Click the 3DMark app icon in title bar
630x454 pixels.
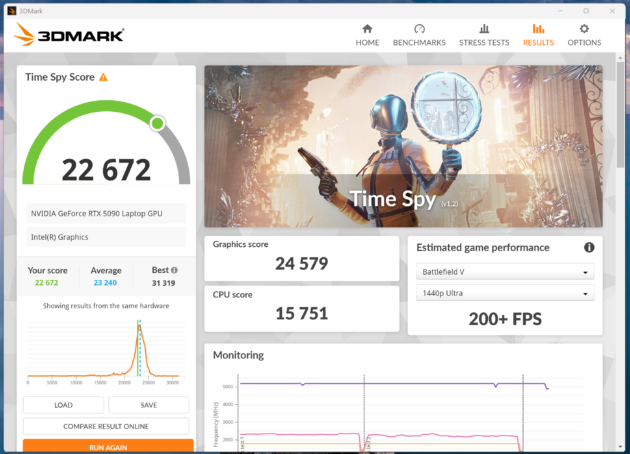tap(12, 11)
